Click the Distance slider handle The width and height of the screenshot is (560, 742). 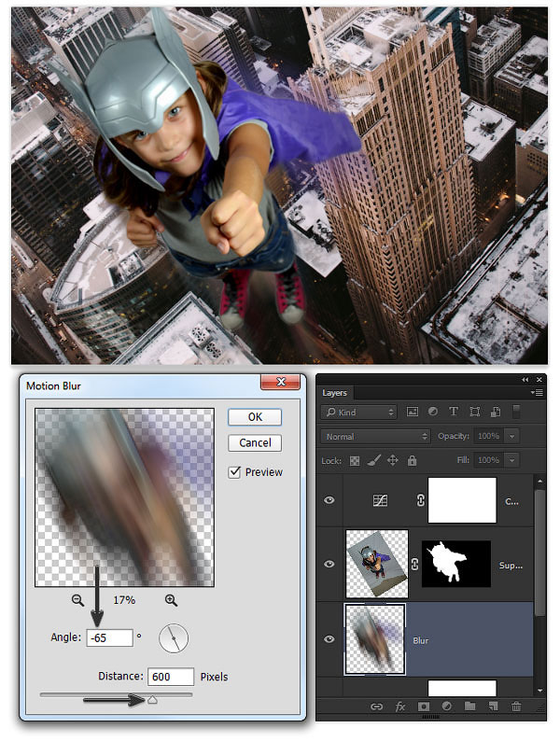(x=152, y=699)
